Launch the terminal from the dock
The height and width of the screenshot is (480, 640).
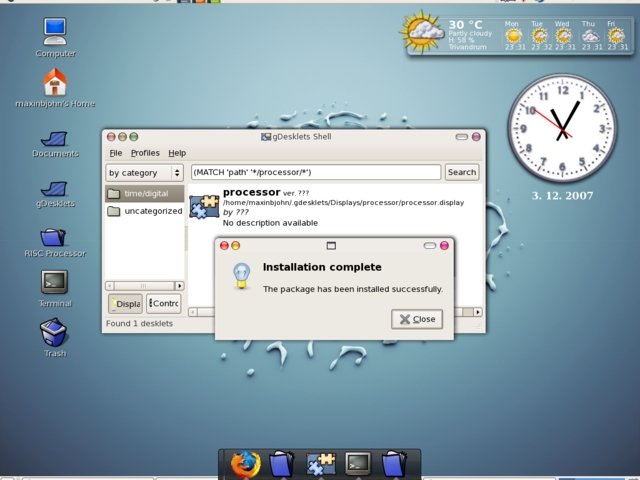coord(358,464)
